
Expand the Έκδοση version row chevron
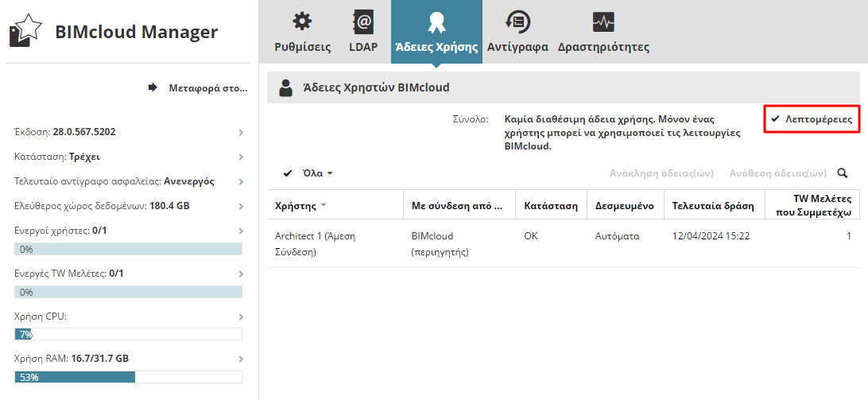coord(241,132)
